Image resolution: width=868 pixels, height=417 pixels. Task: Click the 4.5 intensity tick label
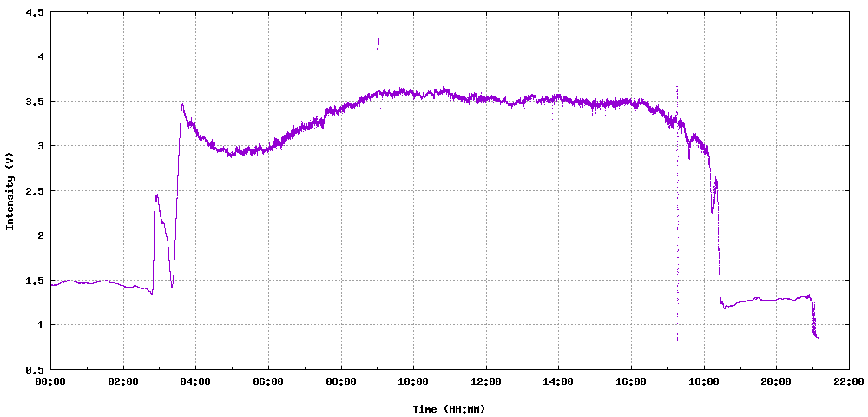(x=35, y=11)
